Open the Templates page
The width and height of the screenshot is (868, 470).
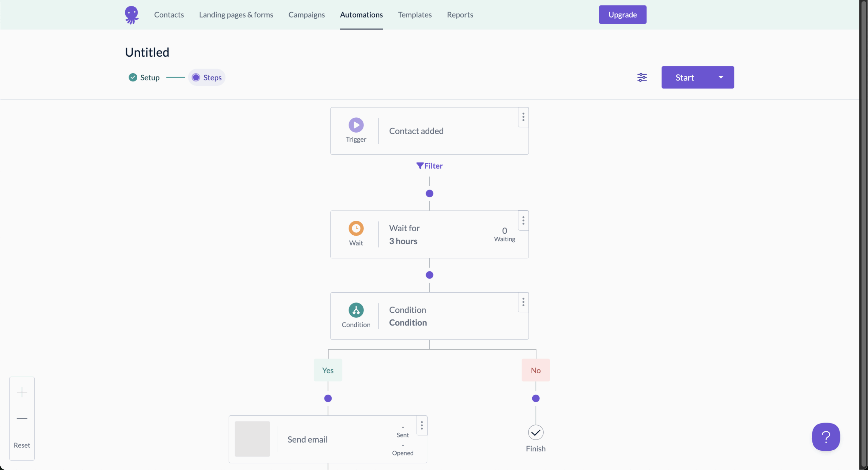coord(415,15)
